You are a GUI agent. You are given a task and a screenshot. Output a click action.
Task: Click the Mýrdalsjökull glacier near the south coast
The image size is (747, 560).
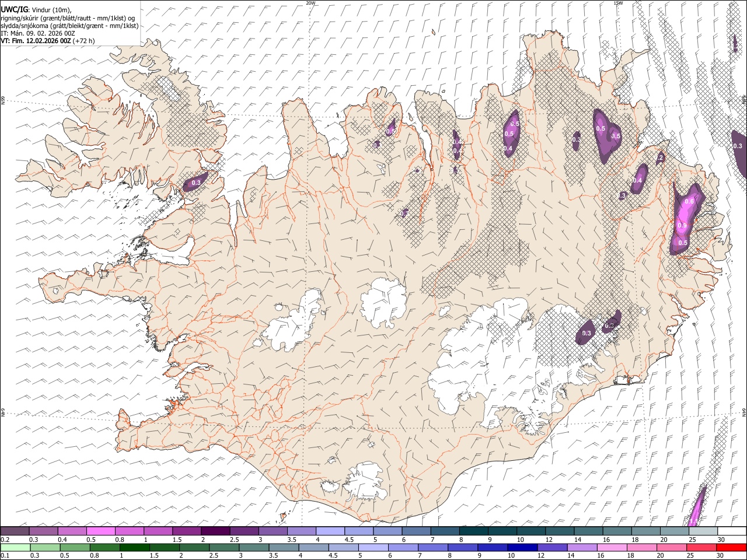pos(364,482)
